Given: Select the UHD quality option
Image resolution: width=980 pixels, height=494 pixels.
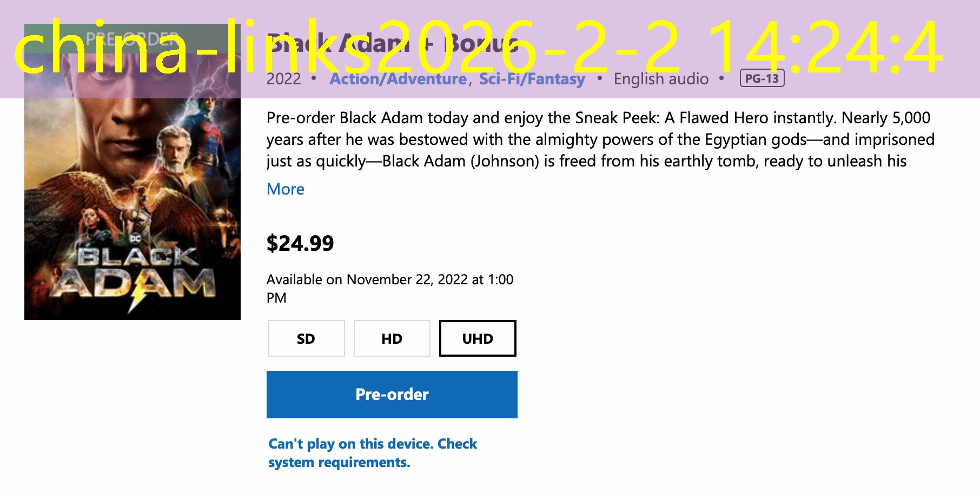Looking at the screenshot, I should pyautogui.click(x=478, y=339).
